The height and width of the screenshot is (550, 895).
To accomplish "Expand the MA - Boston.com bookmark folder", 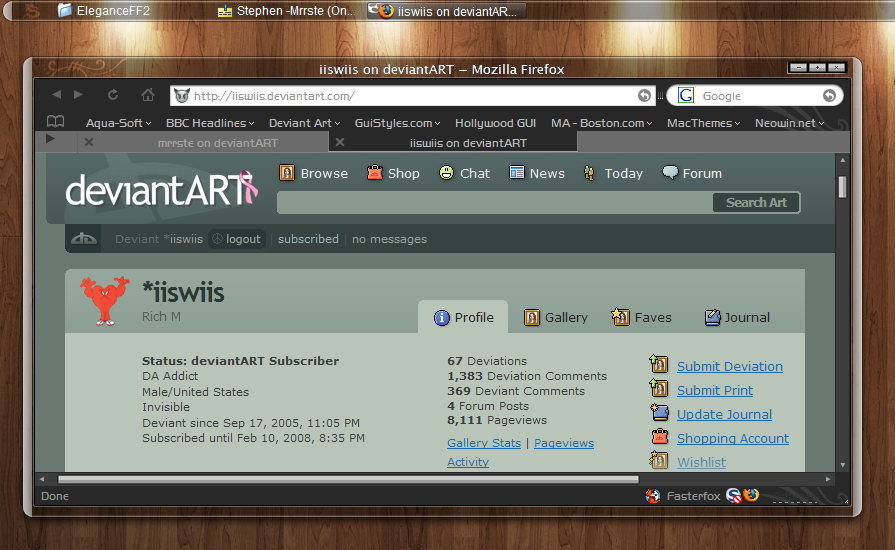I will tap(602, 123).
